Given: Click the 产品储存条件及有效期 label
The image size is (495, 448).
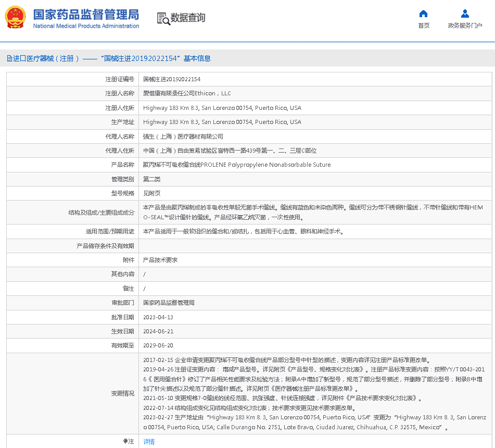Looking at the screenshot, I should [x=106, y=246].
